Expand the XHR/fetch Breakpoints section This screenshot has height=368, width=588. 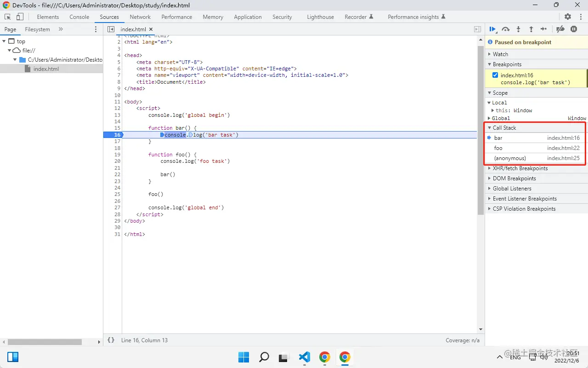click(520, 168)
